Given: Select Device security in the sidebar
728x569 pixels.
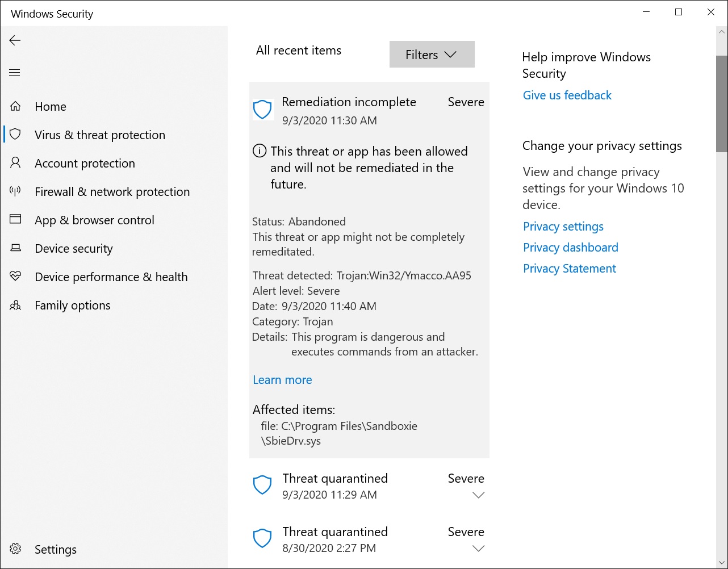Looking at the screenshot, I should [74, 248].
